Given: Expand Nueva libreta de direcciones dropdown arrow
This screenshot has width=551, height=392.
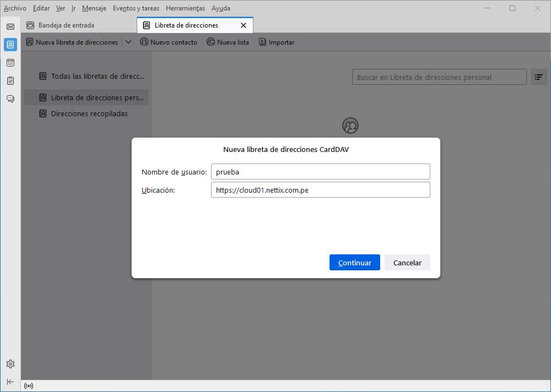Looking at the screenshot, I should [128, 42].
